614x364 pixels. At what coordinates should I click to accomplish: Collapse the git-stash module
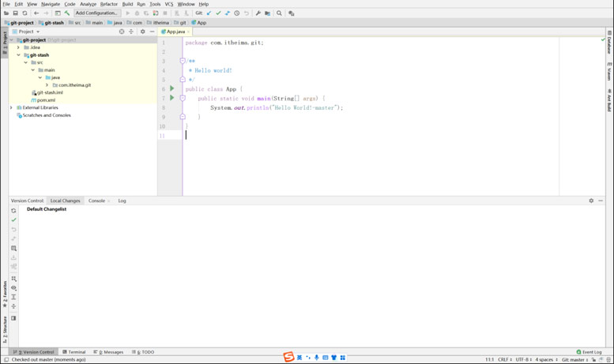pyautogui.click(x=18, y=55)
